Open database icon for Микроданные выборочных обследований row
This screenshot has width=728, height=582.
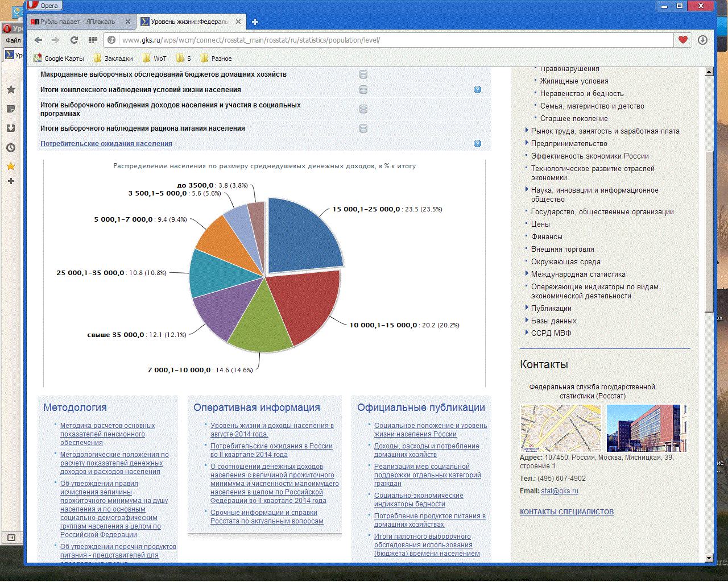tap(363, 74)
